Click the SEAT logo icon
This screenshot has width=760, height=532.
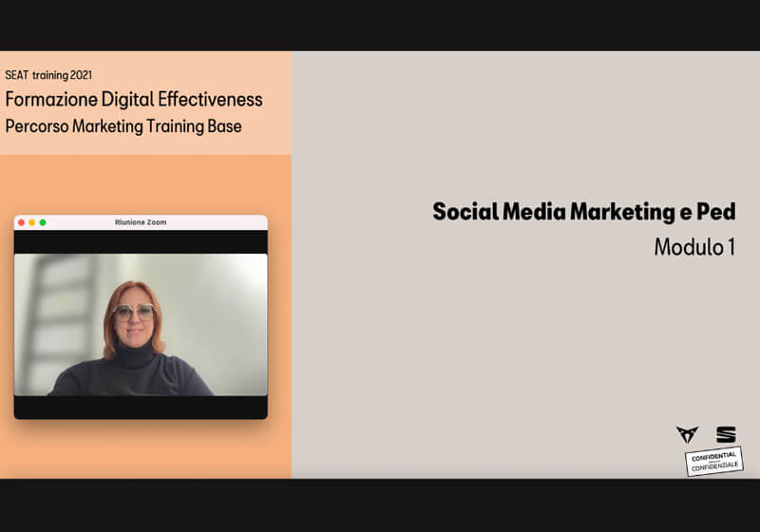point(726,434)
